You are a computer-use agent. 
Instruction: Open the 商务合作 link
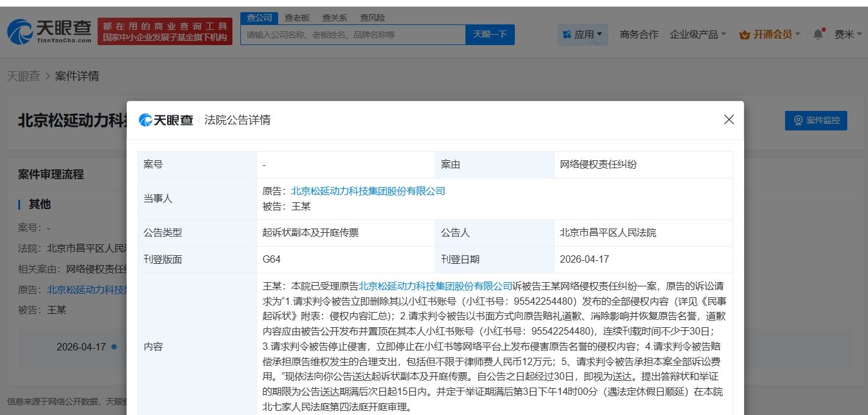coord(639,35)
